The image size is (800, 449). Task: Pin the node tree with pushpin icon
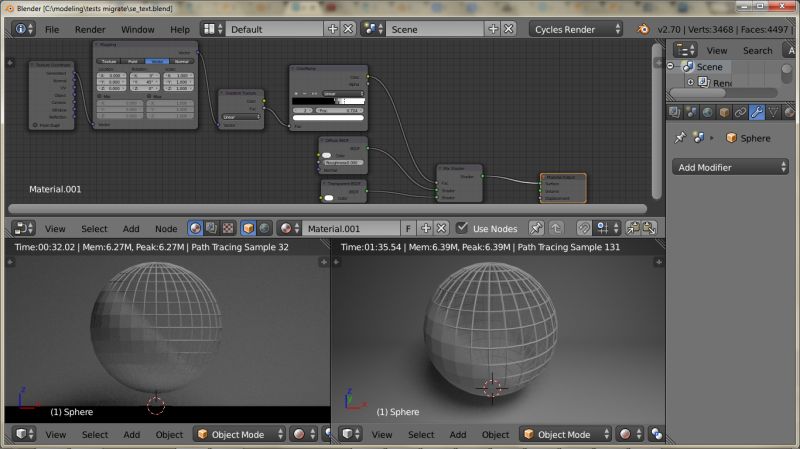pos(536,228)
